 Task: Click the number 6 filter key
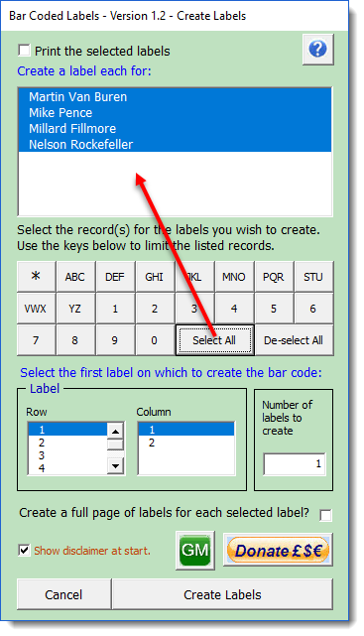(313, 309)
